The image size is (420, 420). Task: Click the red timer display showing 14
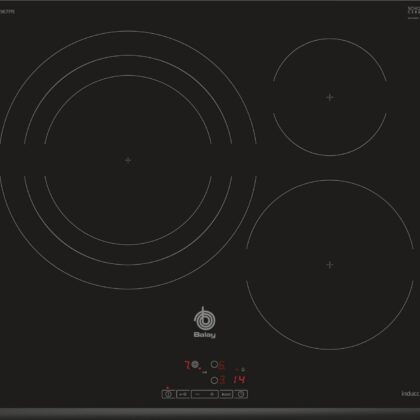[x=239, y=380]
